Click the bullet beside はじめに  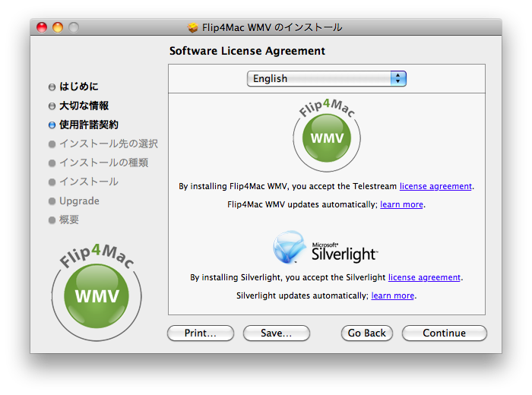click(52, 87)
